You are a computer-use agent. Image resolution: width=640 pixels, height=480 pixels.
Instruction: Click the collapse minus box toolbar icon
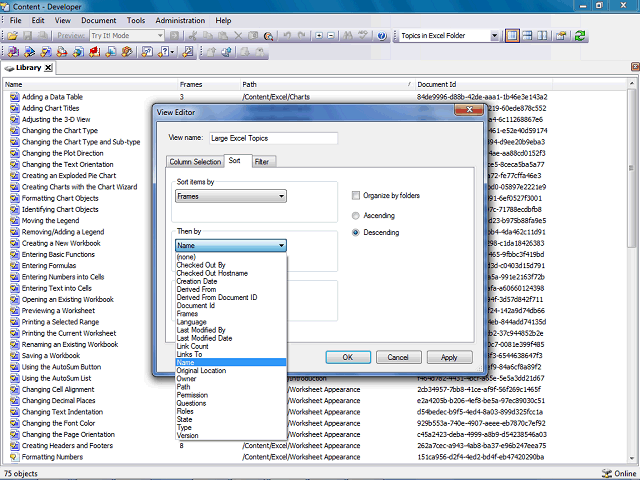pyautogui.click(x=331, y=36)
